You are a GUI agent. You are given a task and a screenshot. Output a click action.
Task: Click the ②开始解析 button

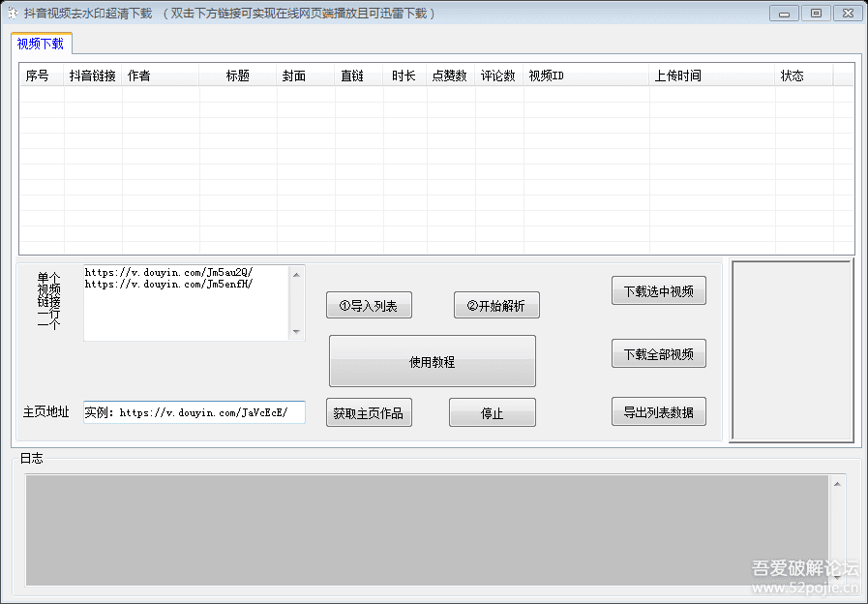click(x=496, y=305)
